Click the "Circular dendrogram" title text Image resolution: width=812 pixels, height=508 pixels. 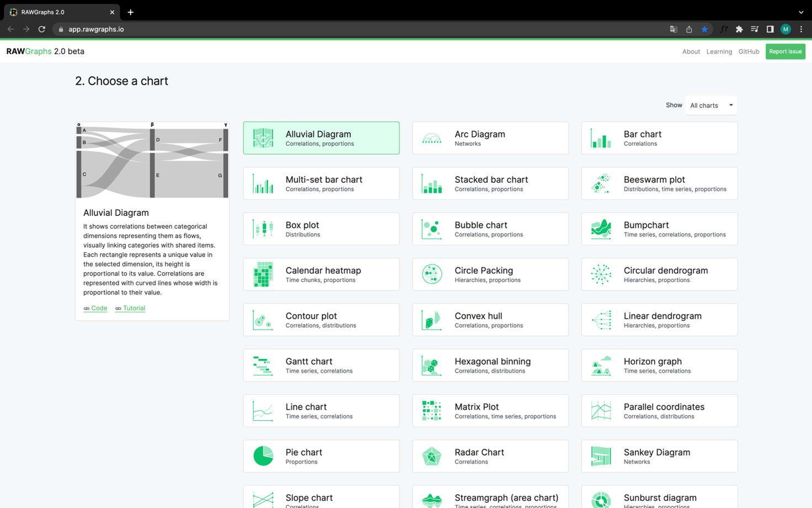pyautogui.click(x=665, y=271)
